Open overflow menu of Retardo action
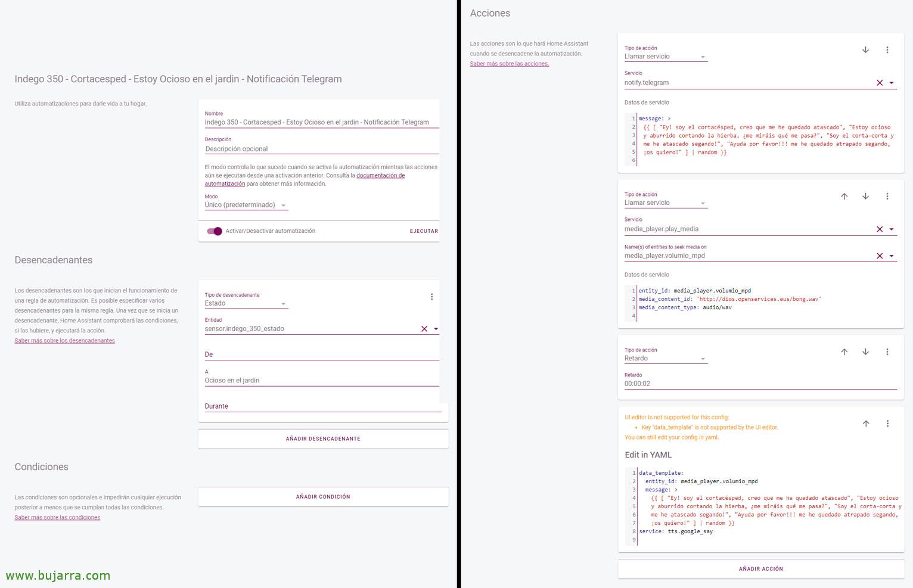This screenshot has height=588, width=913. pyautogui.click(x=887, y=352)
